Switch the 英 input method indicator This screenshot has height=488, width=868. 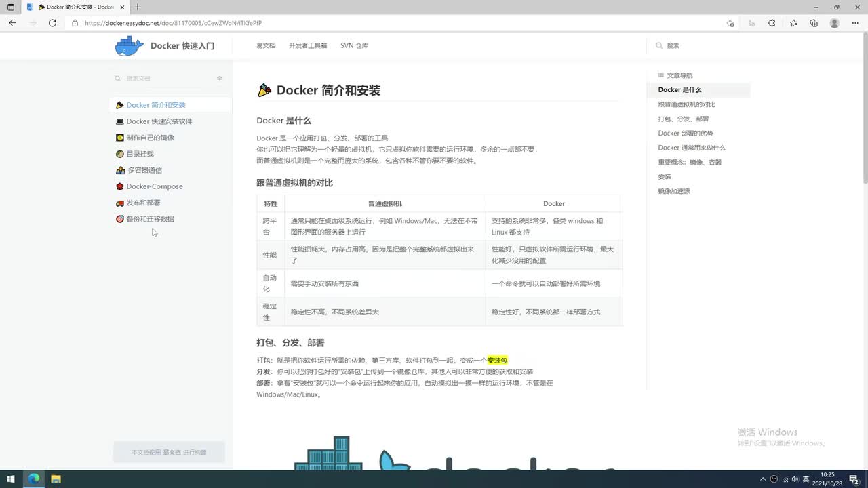tap(806, 479)
